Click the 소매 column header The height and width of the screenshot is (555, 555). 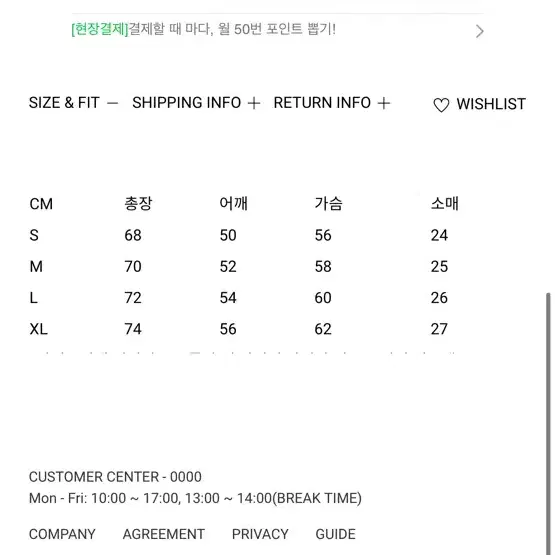point(445,204)
